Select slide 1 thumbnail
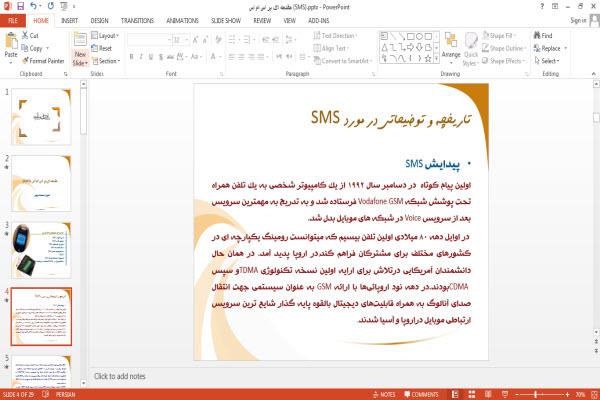600x400 pixels. (41, 117)
